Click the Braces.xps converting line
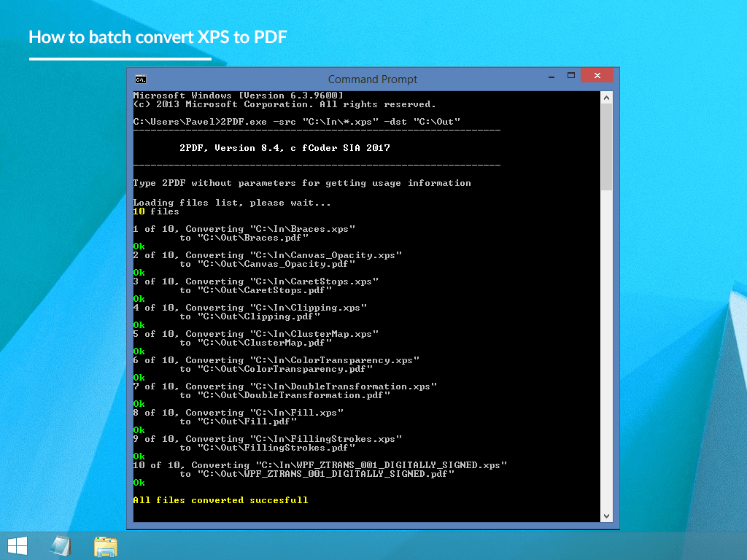 pyautogui.click(x=244, y=229)
